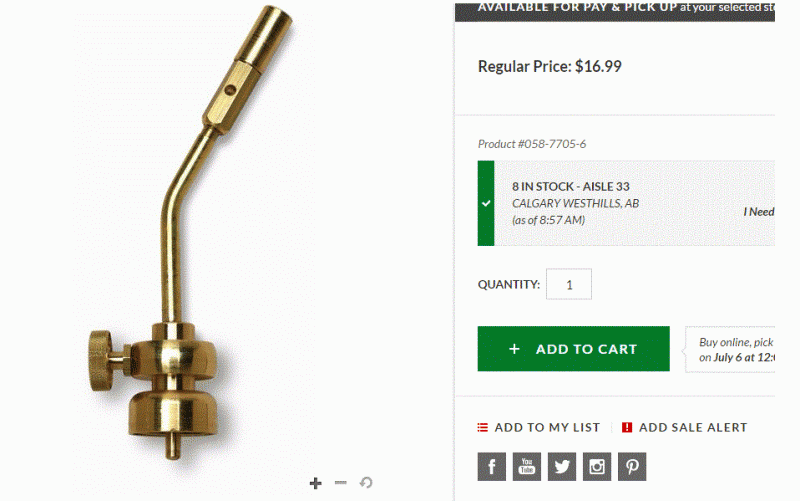Click the zoom out minus icon

tap(340, 482)
